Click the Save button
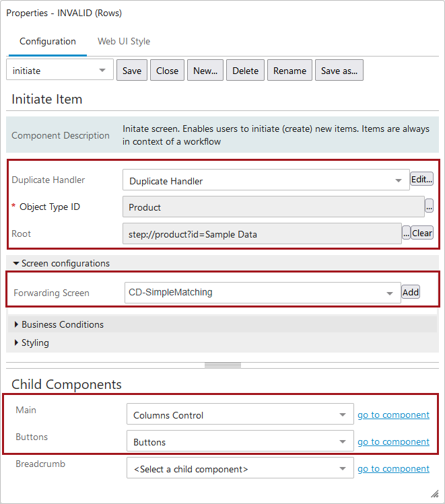This screenshot has width=445, height=504. 132,70
